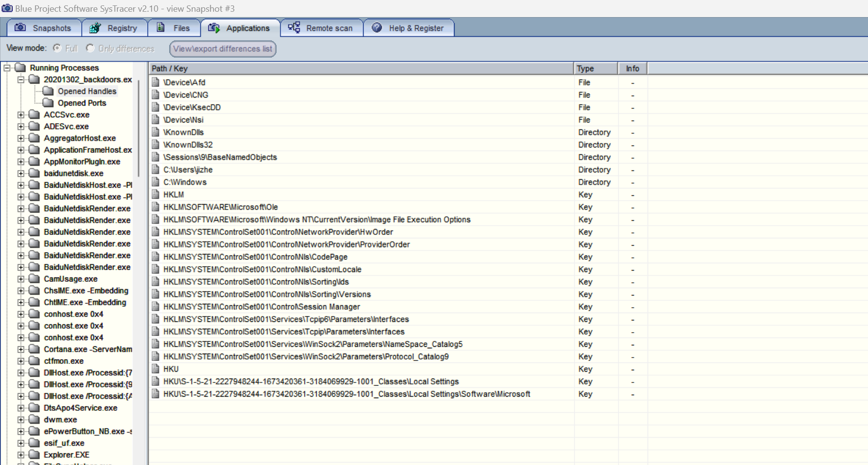This screenshot has width=868, height=465.
Task: Click the ePowerButton_NB.exe folder icon
Action: tap(34, 431)
